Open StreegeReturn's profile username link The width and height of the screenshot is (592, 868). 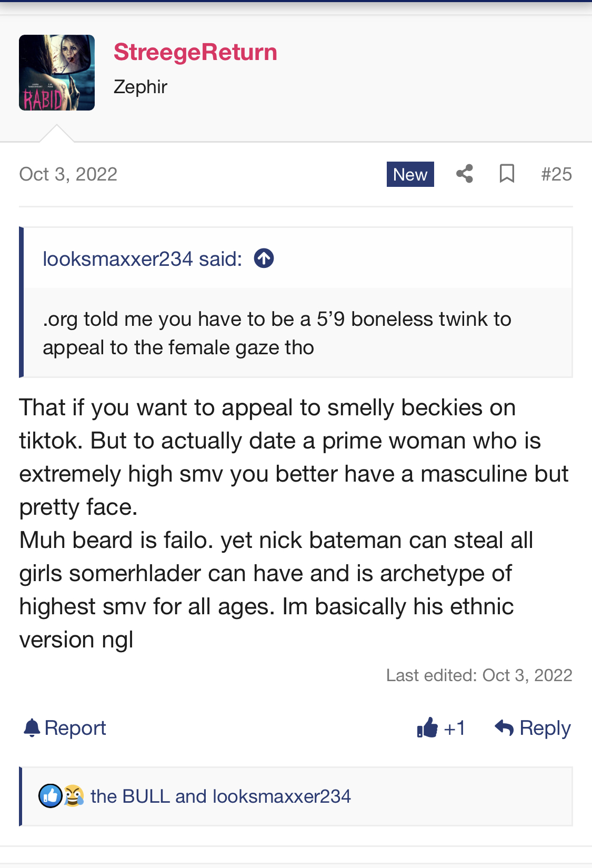pyautogui.click(x=195, y=52)
